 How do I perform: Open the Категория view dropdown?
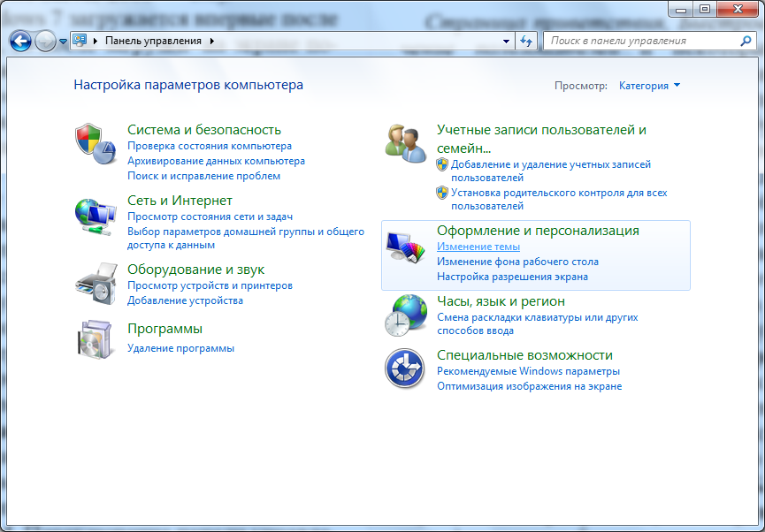click(x=649, y=86)
